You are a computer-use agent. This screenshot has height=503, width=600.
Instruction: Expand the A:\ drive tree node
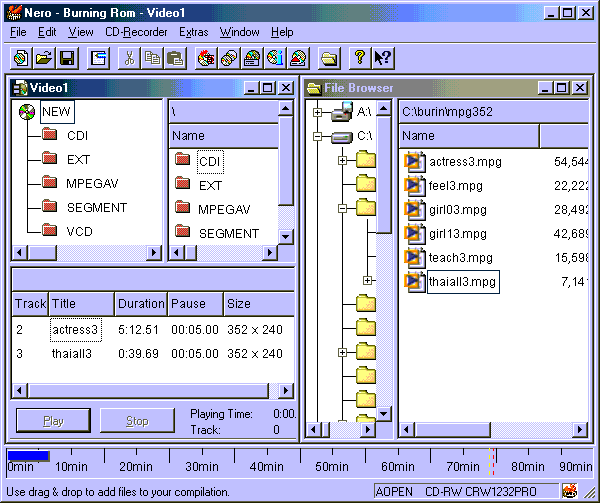click(318, 111)
